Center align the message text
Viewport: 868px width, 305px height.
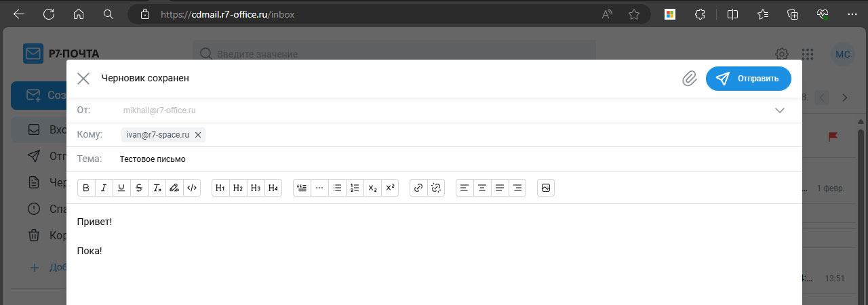tap(482, 188)
